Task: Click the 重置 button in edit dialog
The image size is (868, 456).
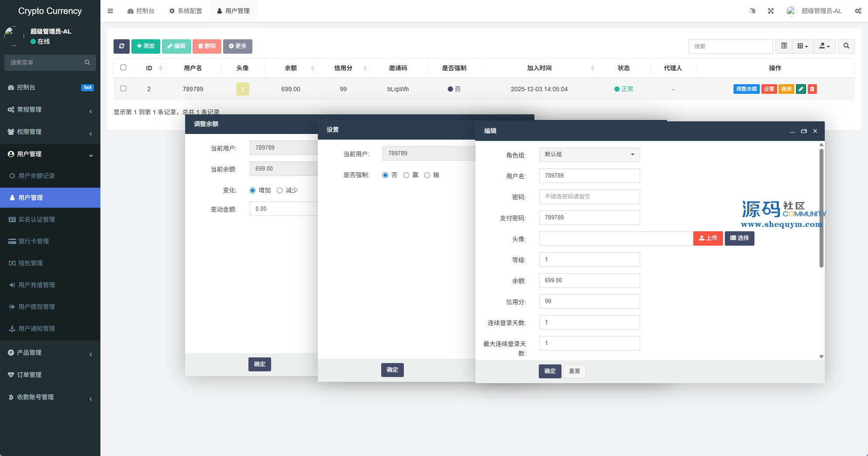Action: (574, 371)
